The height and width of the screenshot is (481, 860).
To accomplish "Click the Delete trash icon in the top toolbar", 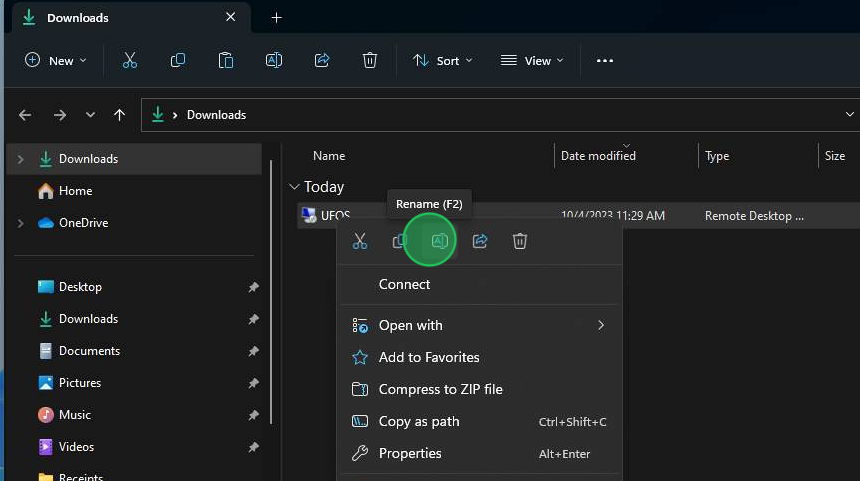I will click(x=370, y=60).
